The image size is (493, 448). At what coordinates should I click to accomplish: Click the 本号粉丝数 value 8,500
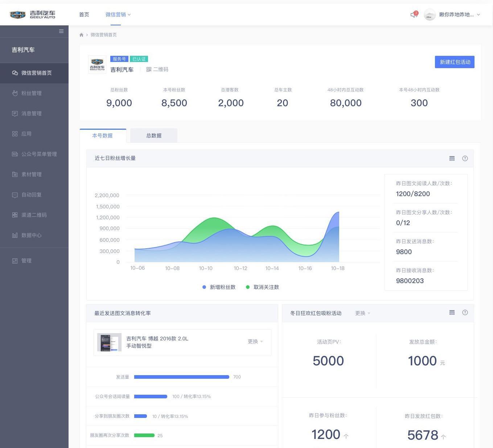point(174,103)
